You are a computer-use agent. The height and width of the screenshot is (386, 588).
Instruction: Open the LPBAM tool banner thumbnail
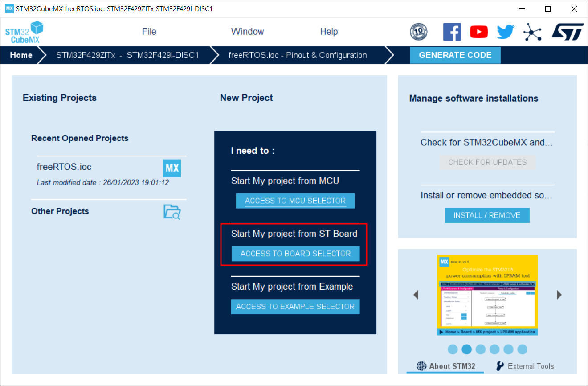click(x=488, y=295)
